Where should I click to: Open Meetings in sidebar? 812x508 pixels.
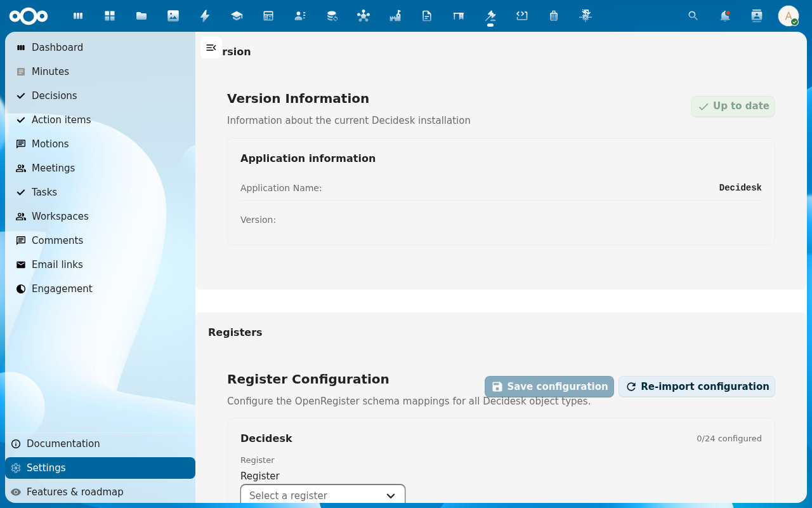click(100, 168)
